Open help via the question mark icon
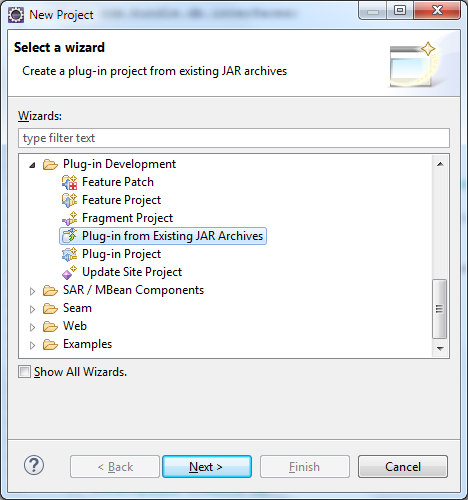This screenshot has height=500, width=468. pyautogui.click(x=34, y=465)
